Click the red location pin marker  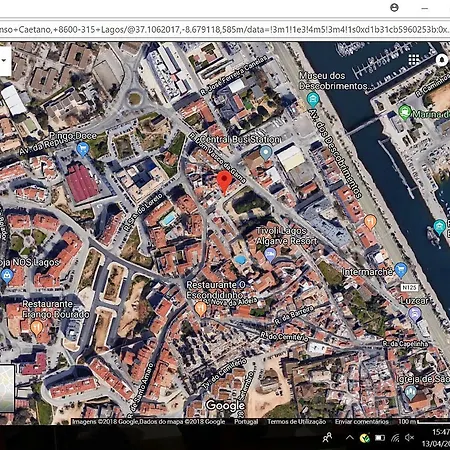224,182
